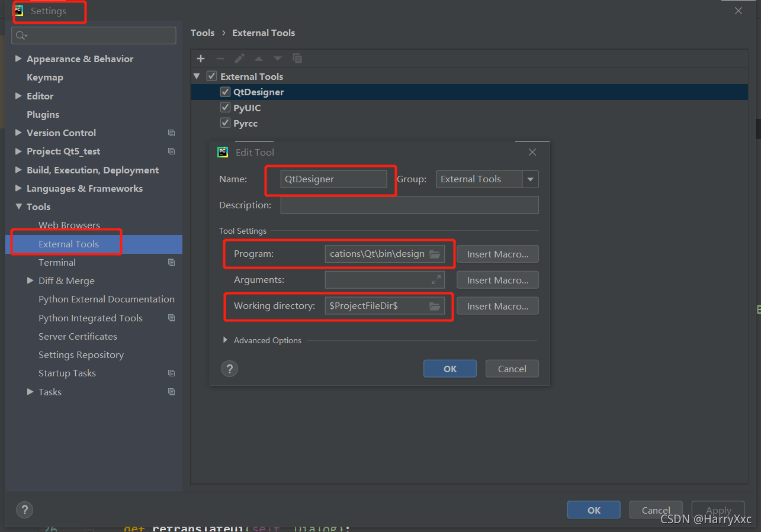This screenshot has width=761, height=532.
Task: Click Tools breadcrumb at top
Action: 203,33
